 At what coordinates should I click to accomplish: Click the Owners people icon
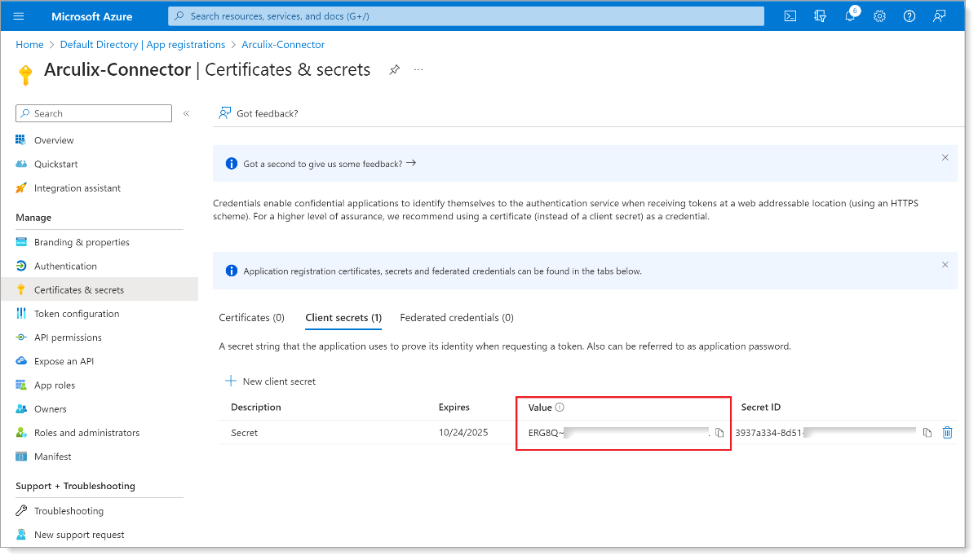[x=21, y=408]
